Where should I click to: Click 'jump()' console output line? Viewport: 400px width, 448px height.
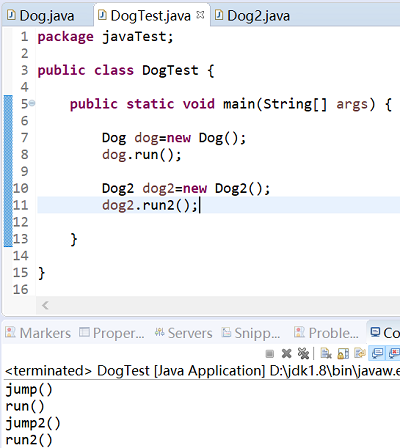pyautogui.click(x=29, y=390)
